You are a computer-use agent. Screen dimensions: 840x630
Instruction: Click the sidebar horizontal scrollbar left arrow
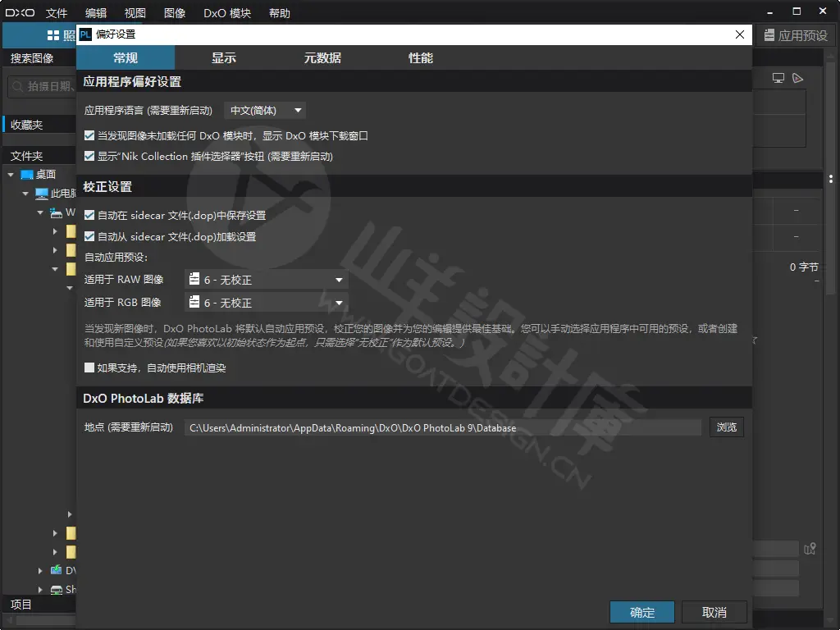click(9, 620)
